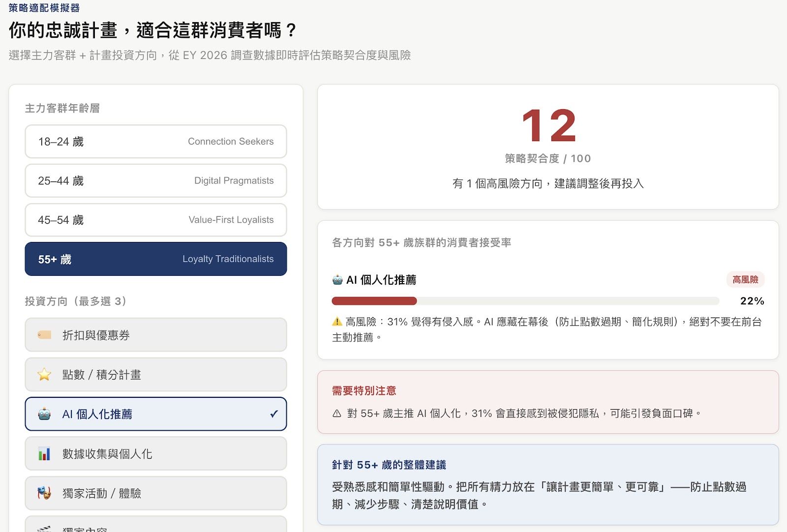The image size is (787, 532).
Task: Click the 策略適配模擬器 header label
Action: (44, 8)
